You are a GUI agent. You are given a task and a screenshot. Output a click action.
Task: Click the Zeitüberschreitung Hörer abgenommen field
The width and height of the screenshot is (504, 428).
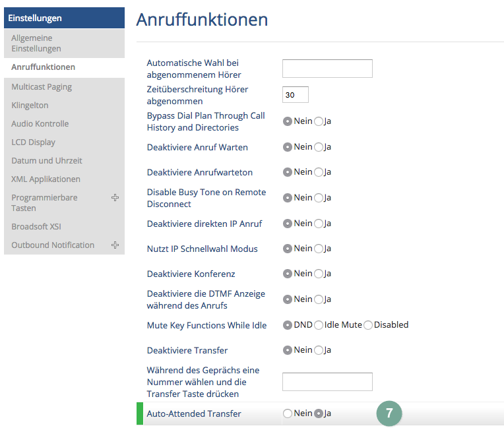pyautogui.click(x=296, y=94)
